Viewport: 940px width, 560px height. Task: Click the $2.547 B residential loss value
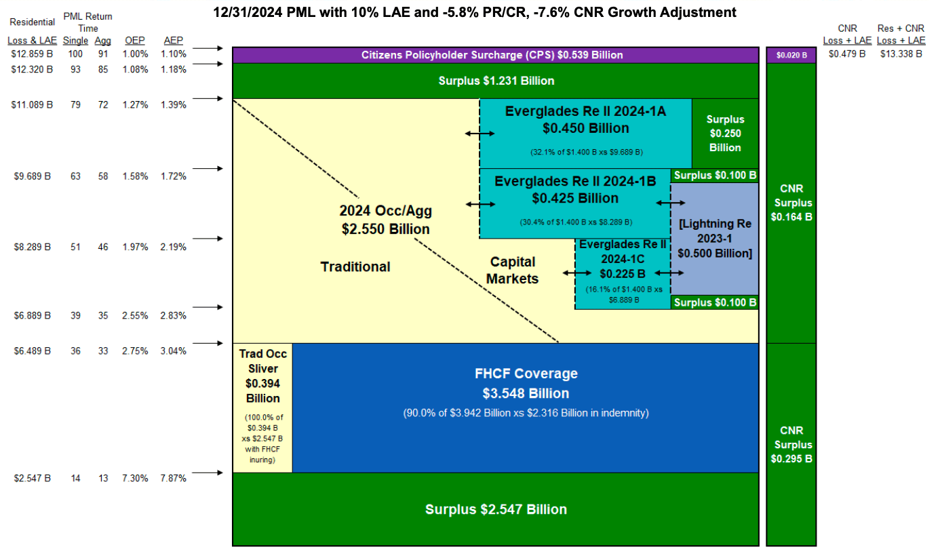coord(32,478)
